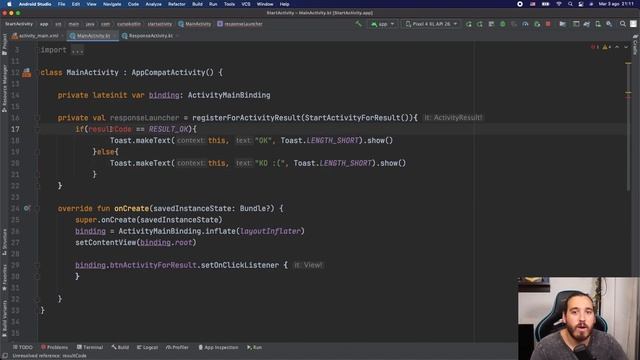Viewport: 640px width, 360px height.
Task: Toggle the Gradle panel on right sidebar
Action: tap(635, 45)
